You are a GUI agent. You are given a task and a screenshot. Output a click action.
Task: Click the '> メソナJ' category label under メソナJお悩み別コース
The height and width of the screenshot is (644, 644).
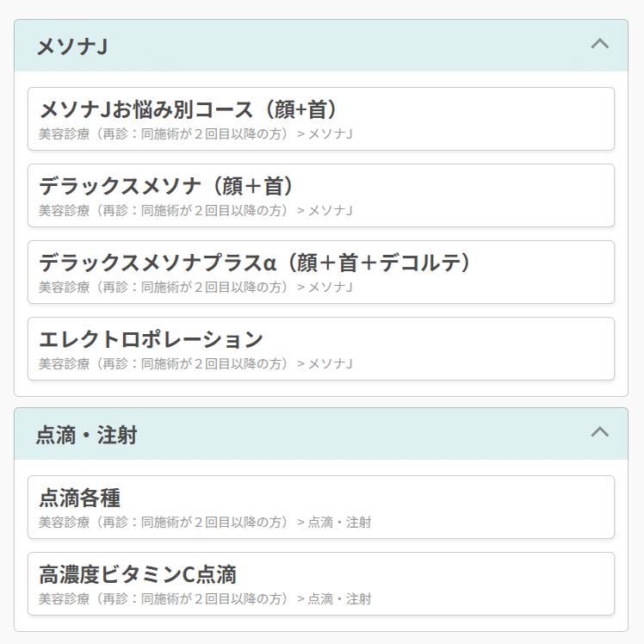(325, 134)
